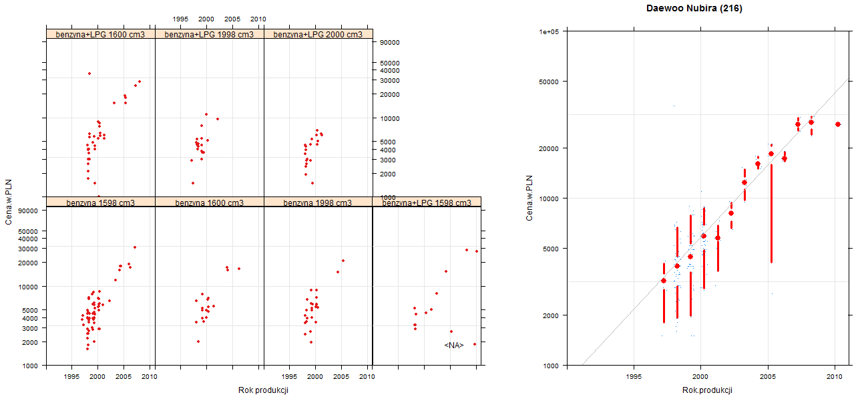Screen dimensions: 868x401
Task: Click "3000" tick beside the benzyna+LPG 2000 cm3 panel
Action: point(387,160)
